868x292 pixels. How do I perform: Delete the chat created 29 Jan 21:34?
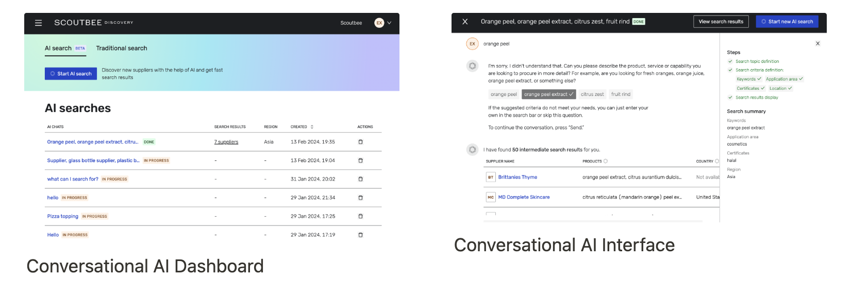point(360,198)
